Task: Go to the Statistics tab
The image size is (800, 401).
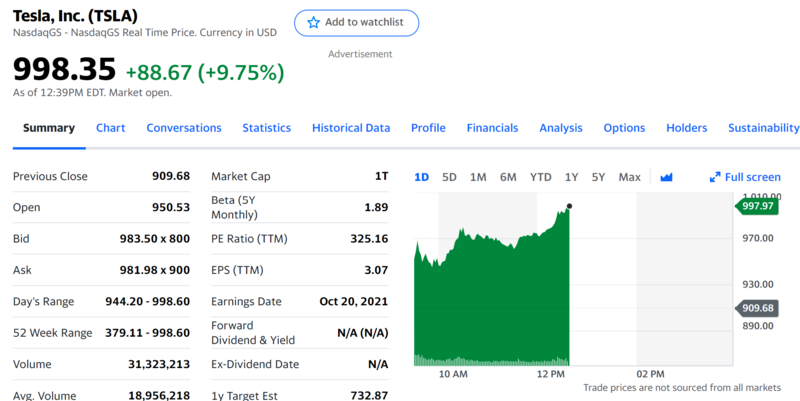Action: [x=267, y=128]
